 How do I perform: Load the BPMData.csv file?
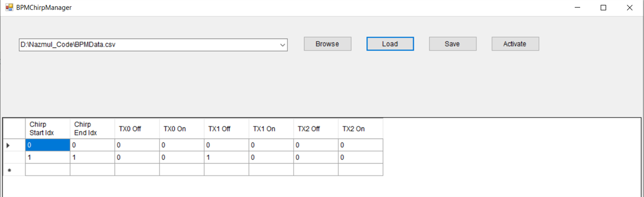(390, 44)
